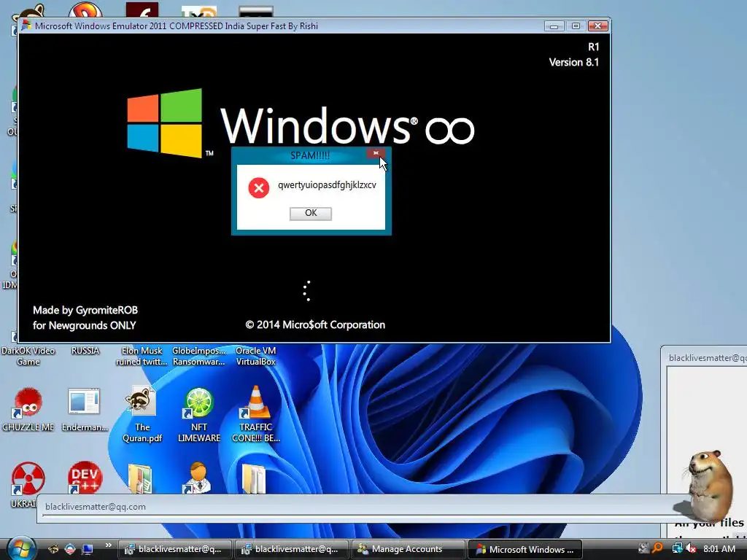Launch the DEV C++ desktop shortcut
The height and width of the screenshot is (560, 747).
coord(85,477)
